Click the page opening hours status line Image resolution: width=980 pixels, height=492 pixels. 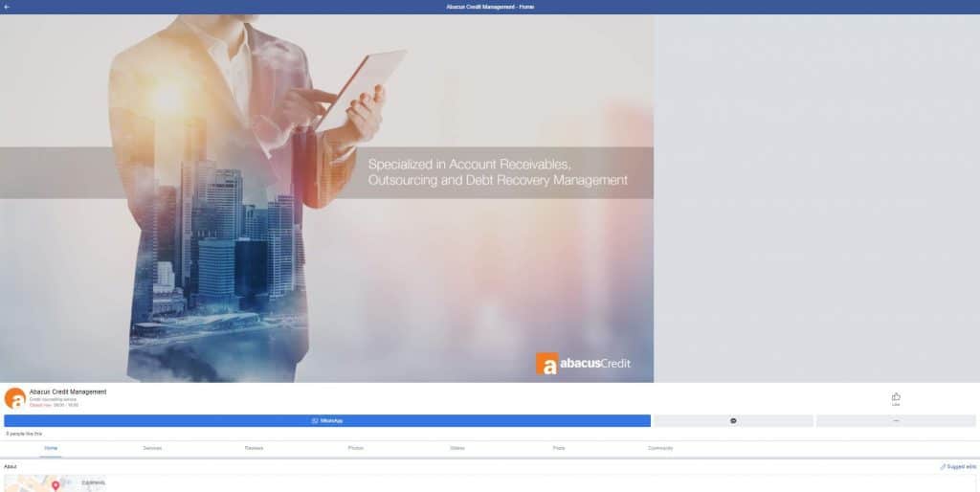pos(54,405)
